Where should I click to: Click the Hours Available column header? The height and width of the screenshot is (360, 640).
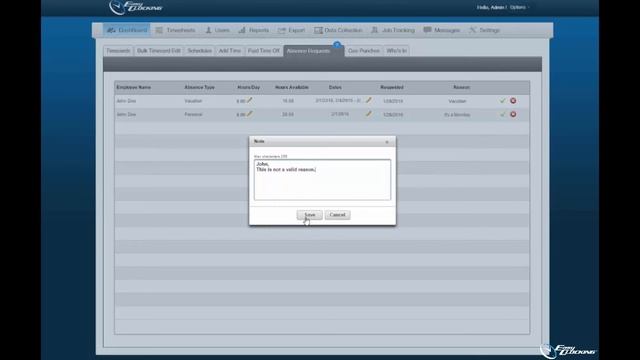point(291,87)
